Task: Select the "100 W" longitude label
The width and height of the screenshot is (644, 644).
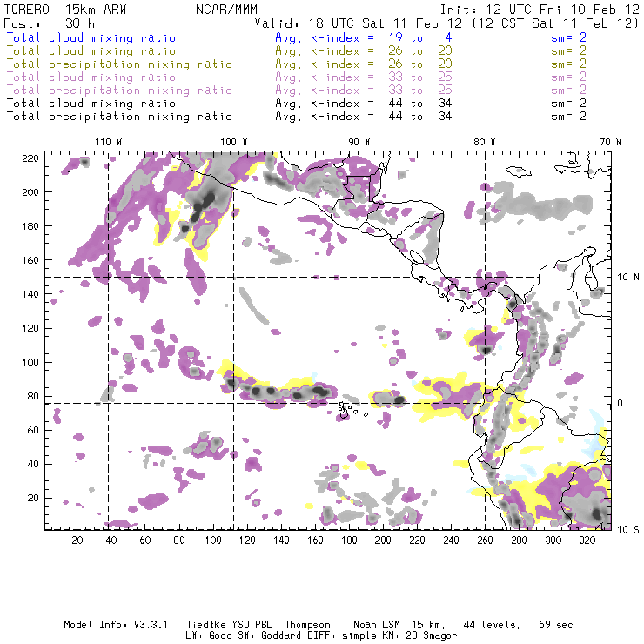Action: [x=234, y=142]
